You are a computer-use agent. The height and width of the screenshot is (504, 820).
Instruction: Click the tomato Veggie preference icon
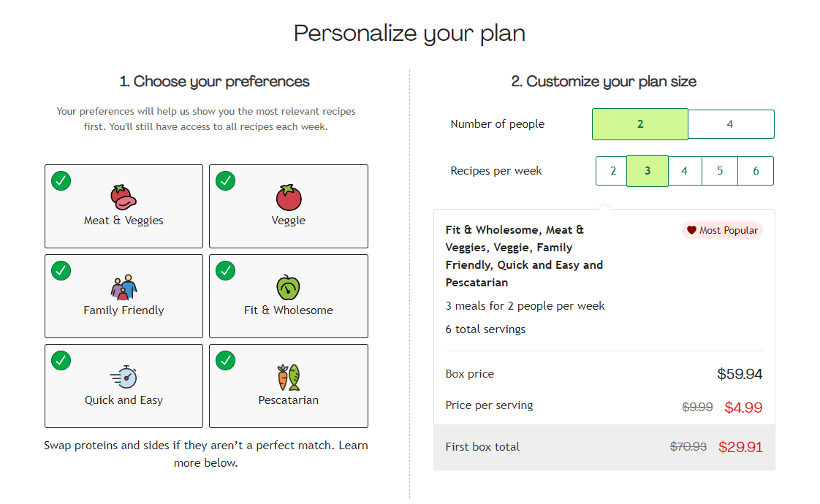(288, 196)
